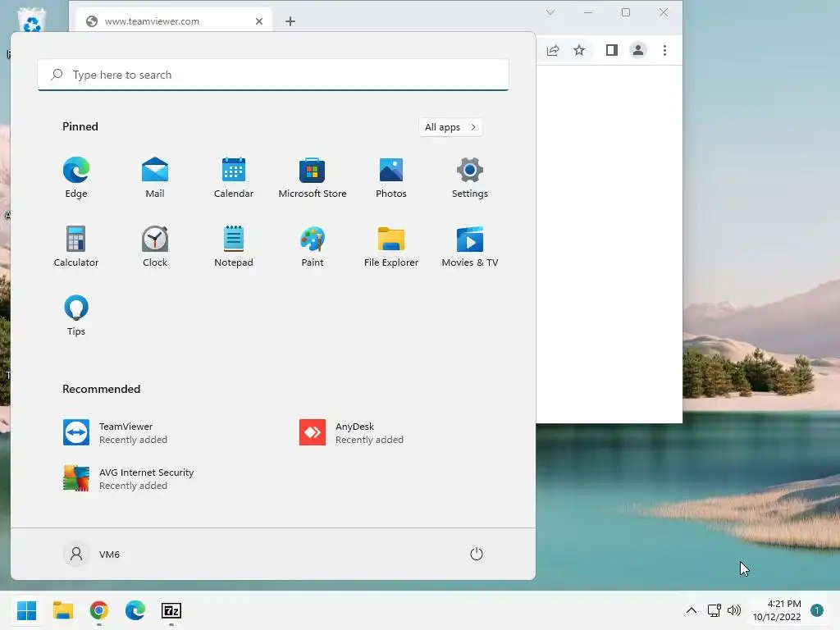Click the Windows Start button on taskbar
The height and width of the screenshot is (630, 840).
coord(27,610)
